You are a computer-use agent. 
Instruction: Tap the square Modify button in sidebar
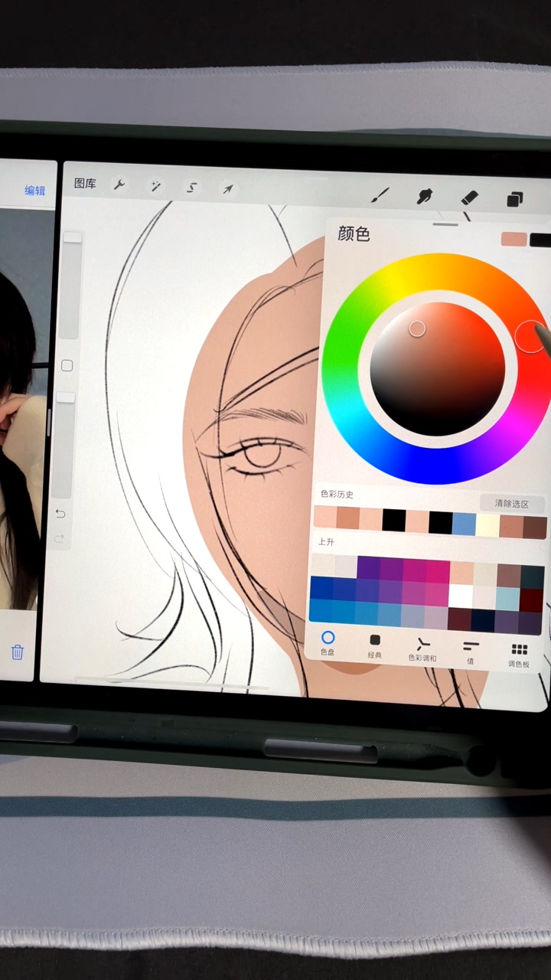(x=67, y=366)
